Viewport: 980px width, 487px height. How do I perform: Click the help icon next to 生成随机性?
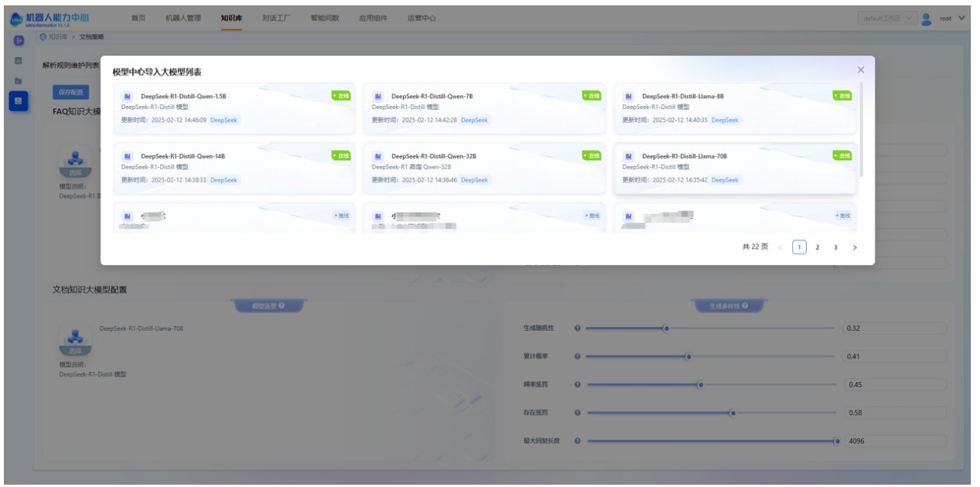(x=577, y=329)
